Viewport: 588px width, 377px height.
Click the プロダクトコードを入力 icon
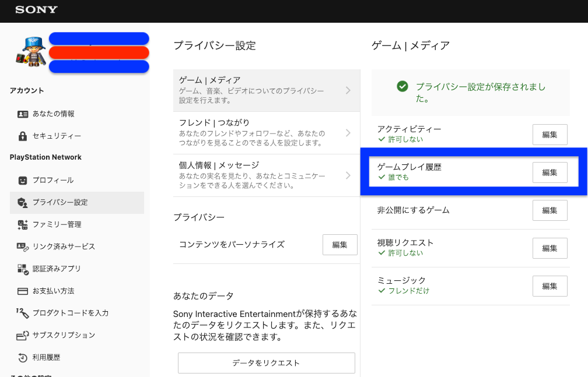pyautogui.click(x=23, y=313)
